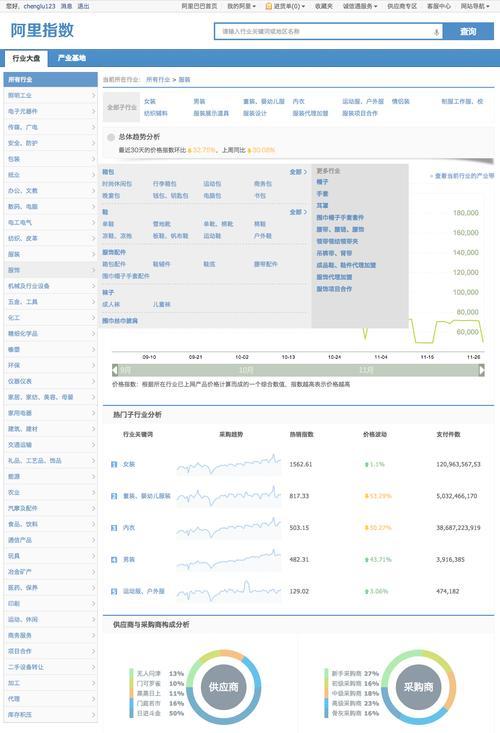Click the 服装设计 sub-industry link
Viewport: 500px width, 733px height.
coord(255,114)
